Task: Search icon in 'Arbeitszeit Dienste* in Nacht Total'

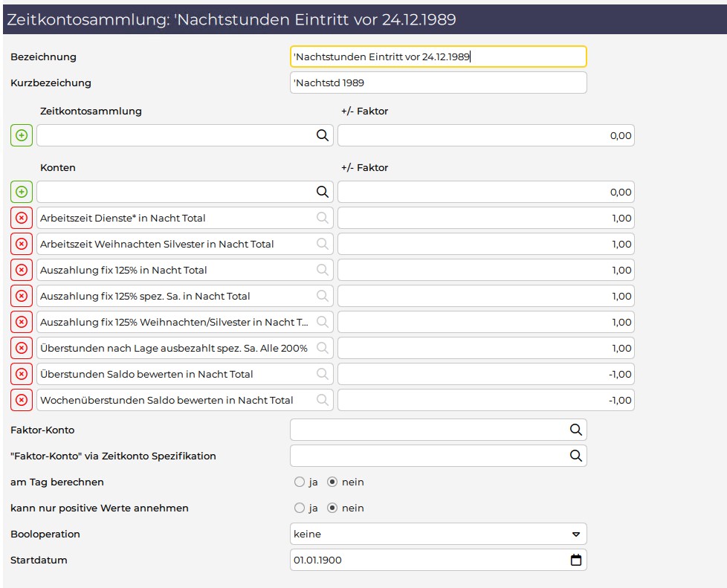Action: point(322,218)
